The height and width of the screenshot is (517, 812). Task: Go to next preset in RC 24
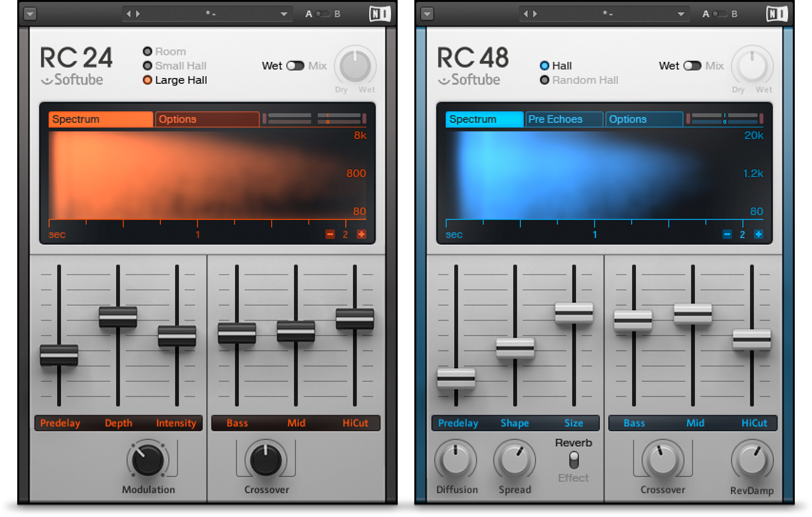pos(138,14)
